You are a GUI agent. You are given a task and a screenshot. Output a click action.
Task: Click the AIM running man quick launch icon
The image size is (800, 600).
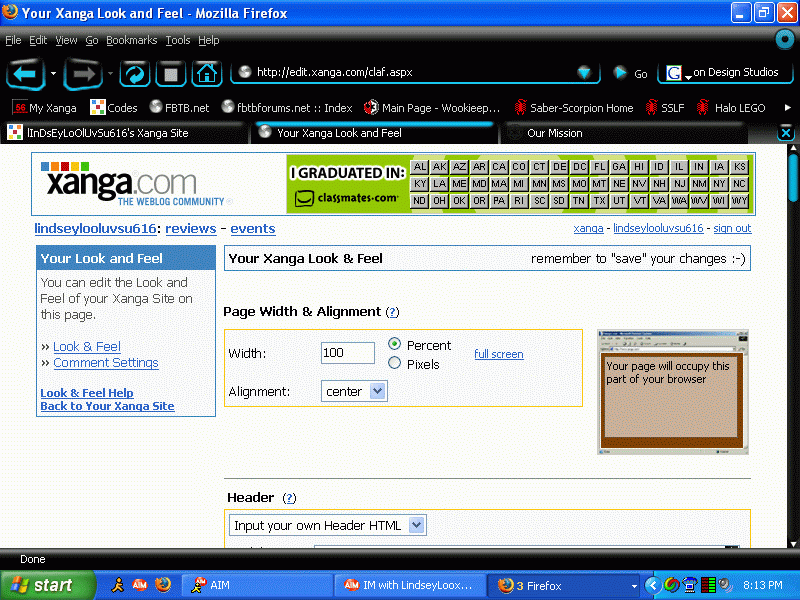[x=118, y=585]
